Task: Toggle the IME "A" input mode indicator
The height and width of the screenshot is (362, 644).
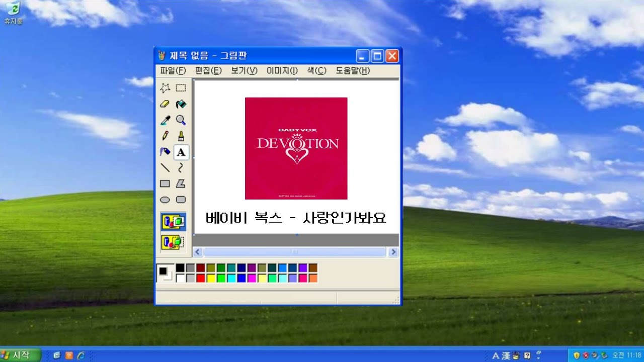Action: pyautogui.click(x=496, y=355)
